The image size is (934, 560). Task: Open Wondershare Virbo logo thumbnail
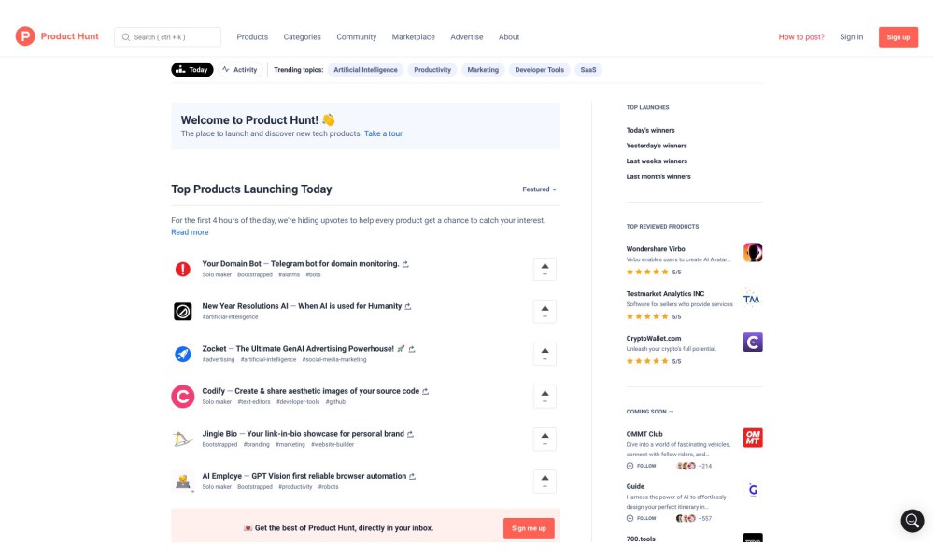pos(753,252)
